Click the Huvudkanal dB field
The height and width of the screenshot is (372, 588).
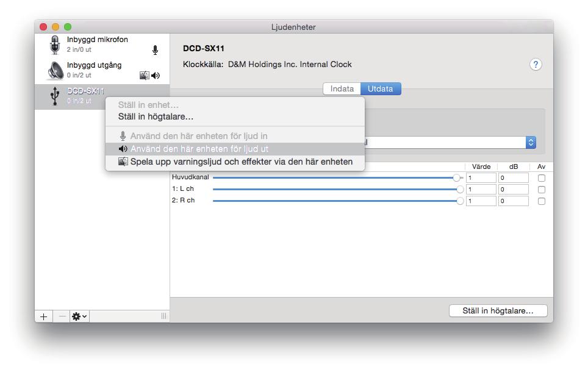[514, 177]
